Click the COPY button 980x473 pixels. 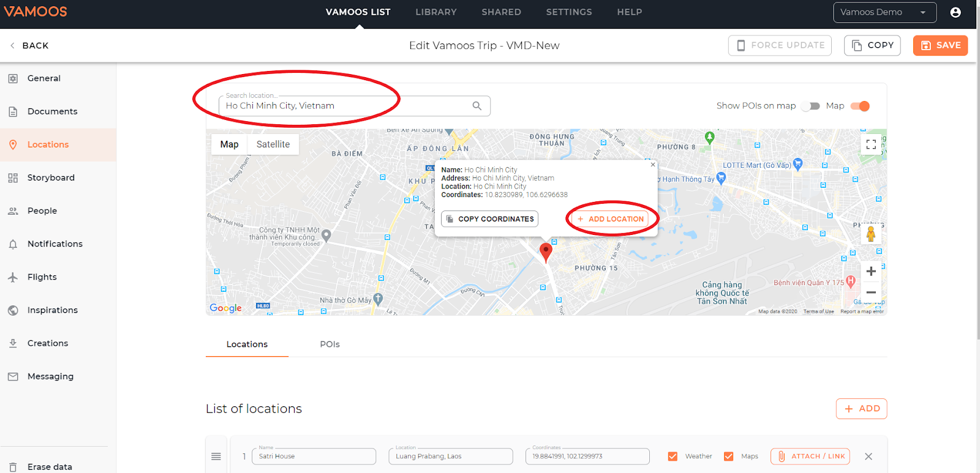872,45
